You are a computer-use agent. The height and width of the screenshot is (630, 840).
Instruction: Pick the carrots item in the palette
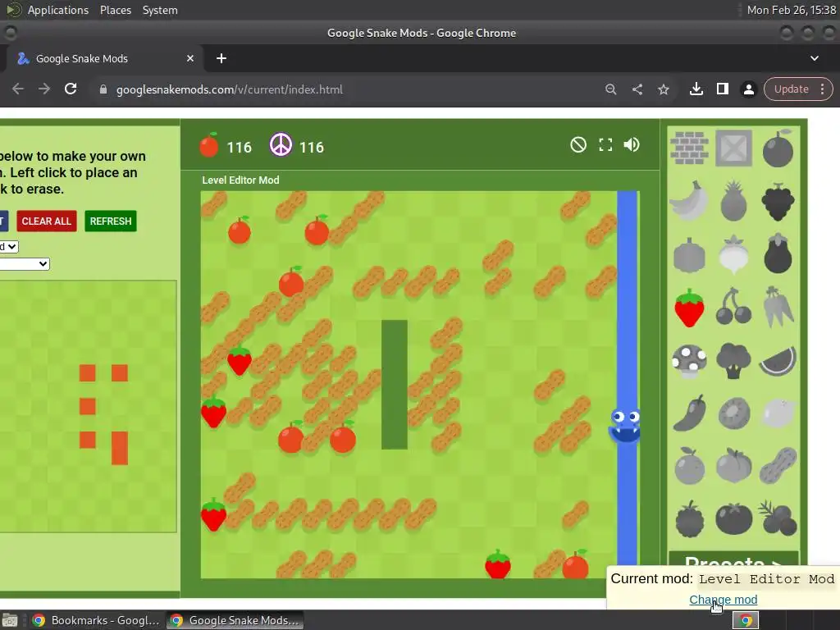pos(778,307)
